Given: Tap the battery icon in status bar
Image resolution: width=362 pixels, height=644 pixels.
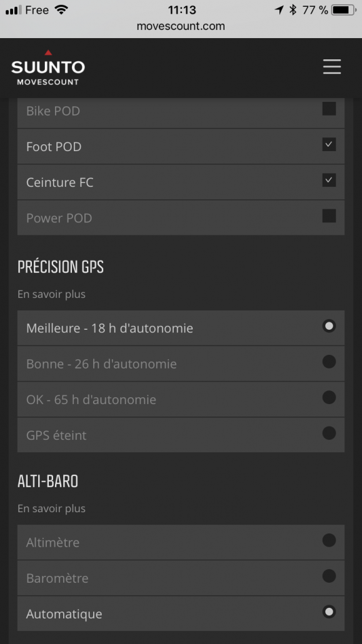Looking at the screenshot, I should [344, 10].
